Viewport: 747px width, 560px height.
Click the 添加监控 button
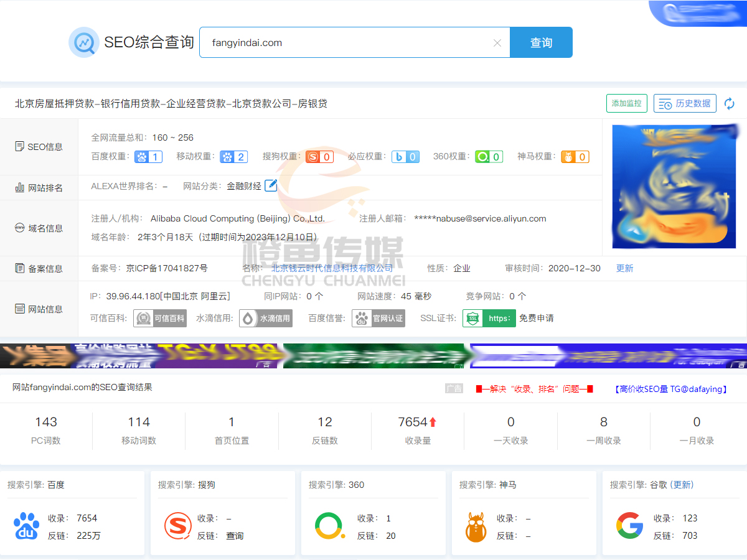tap(627, 103)
